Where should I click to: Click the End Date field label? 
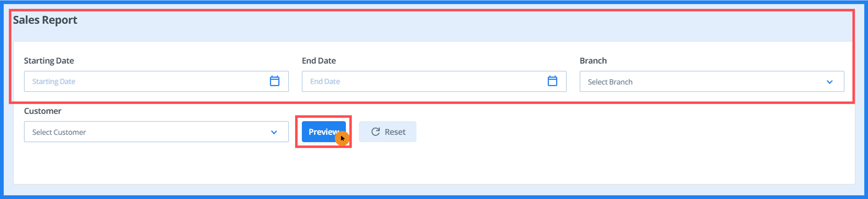tap(319, 61)
